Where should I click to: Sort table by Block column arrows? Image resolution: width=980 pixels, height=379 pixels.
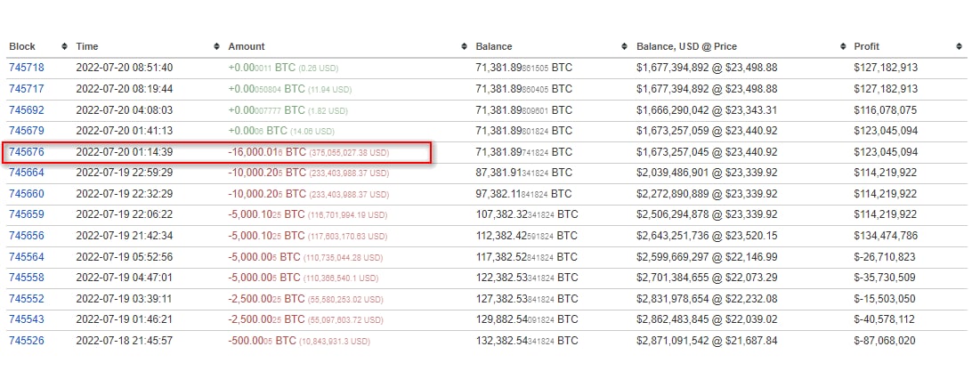tap(64, 46)
